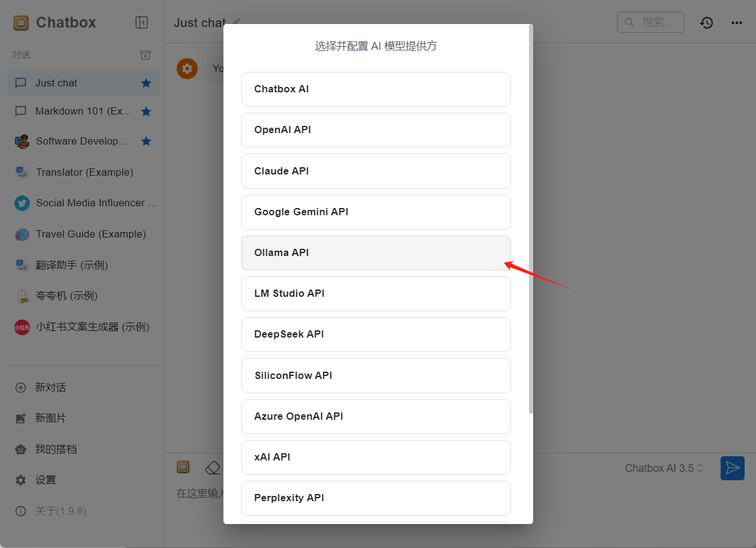Click the Just chat speech bubble icon
Image resolution: width=756 pixels, height=548 pixels.
(x=21, y=83)
